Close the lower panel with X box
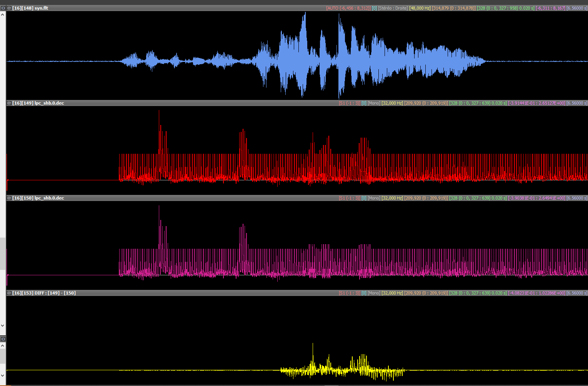 [3, 339]
